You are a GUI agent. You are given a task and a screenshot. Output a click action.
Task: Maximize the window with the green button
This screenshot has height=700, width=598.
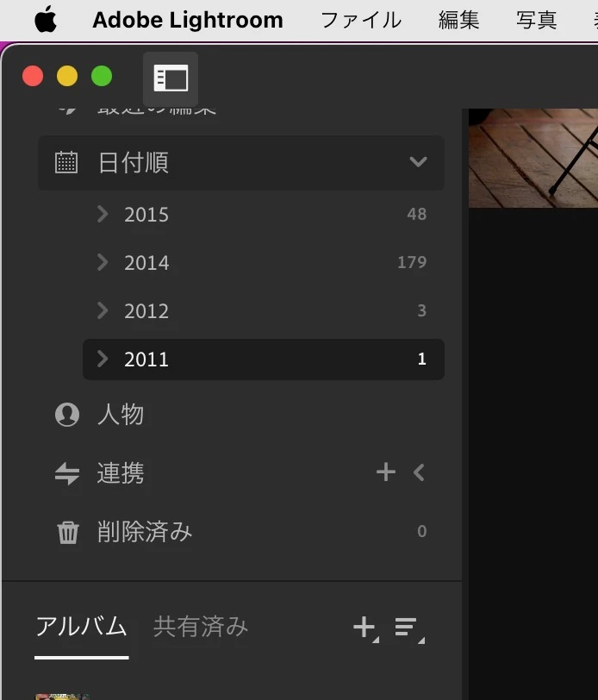pyautogui.click(x=102, y=76)
